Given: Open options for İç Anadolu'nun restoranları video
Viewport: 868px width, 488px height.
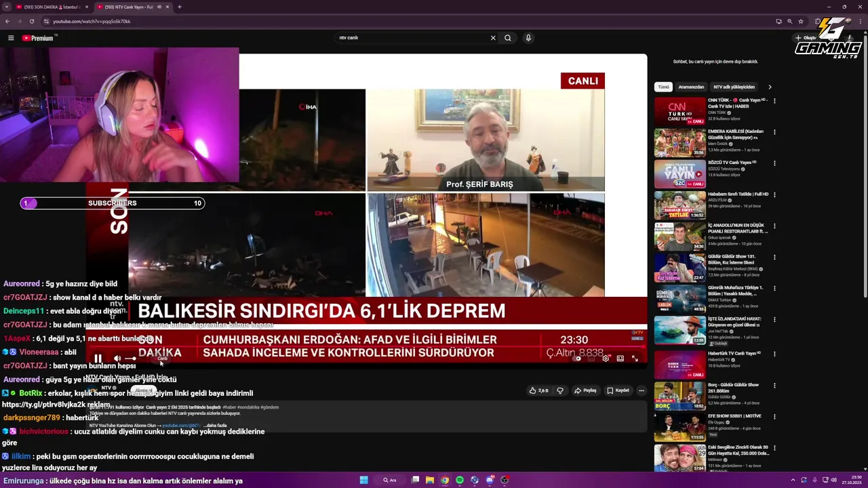Looking at the screenshot, I should (774, 226).
